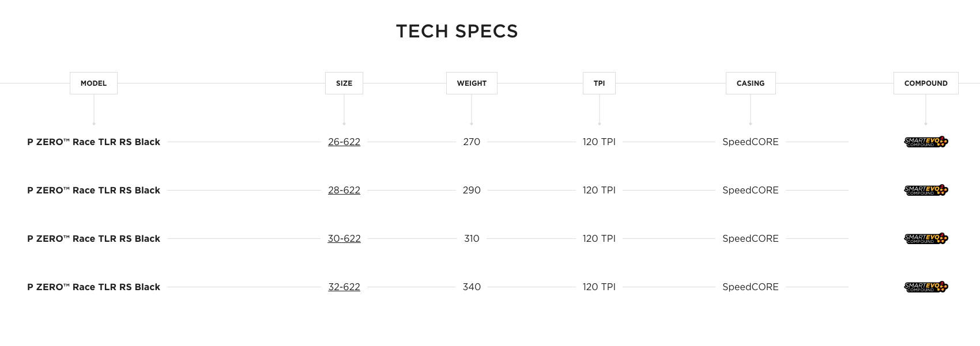Click the SmartEVO Compound icon for size 32-622
This screenshot has width=980, height=346.
(x=926, y=287)
